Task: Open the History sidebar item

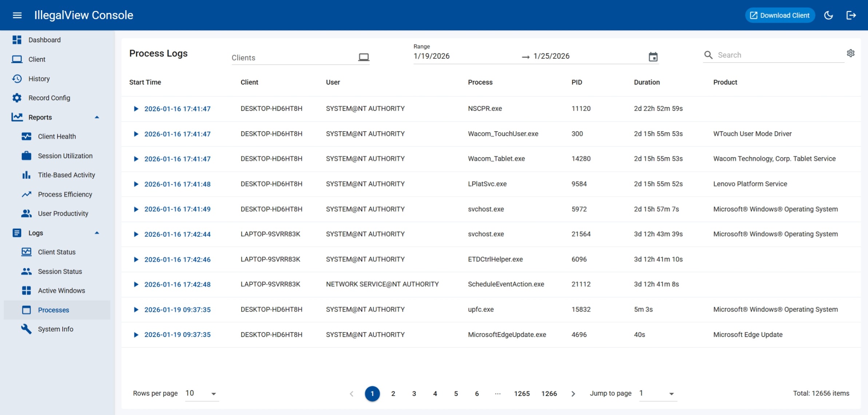Action: coord(39,79)
